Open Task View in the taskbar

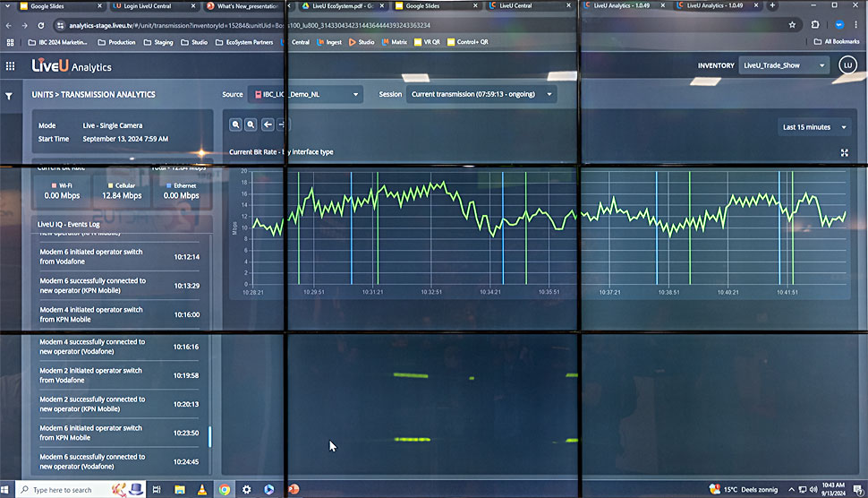tap(157, 490)
